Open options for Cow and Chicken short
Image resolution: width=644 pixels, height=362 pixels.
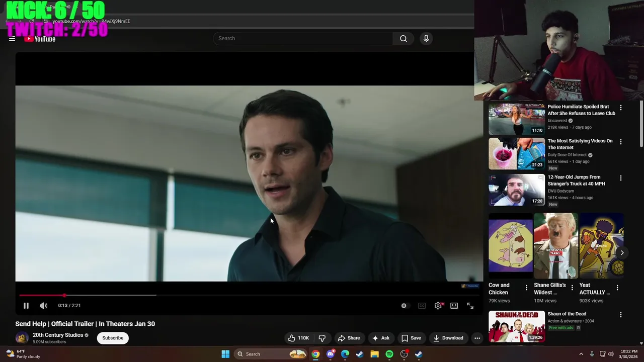(x=526, y=288)
